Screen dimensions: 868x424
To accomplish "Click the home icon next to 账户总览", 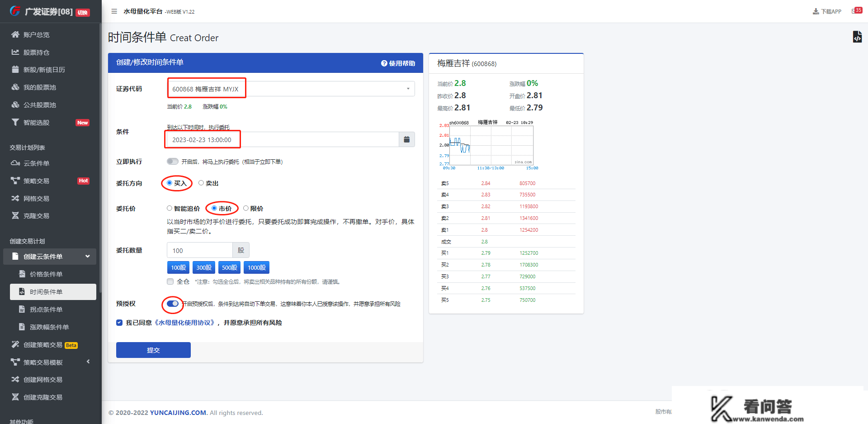I will (15, 34).
